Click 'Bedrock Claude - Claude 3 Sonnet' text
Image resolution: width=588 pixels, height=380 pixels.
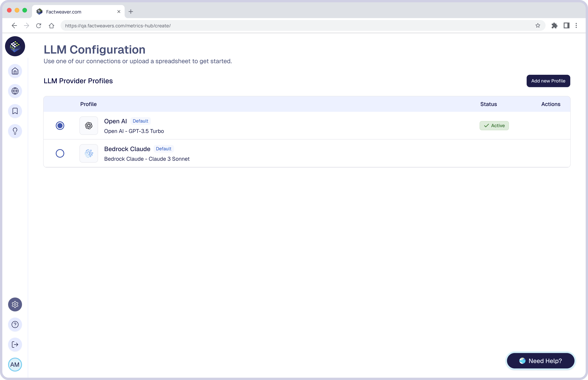coord(147,159)
